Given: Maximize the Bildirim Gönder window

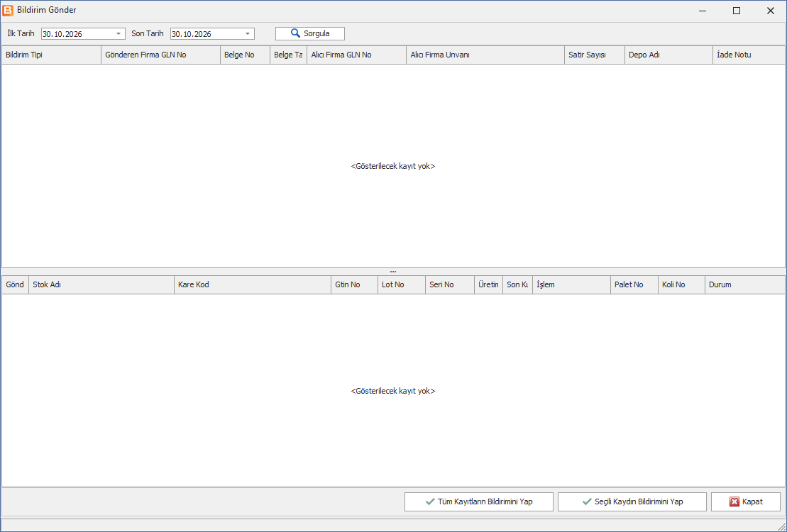Looking at the screenshot, I should point(737,11).
